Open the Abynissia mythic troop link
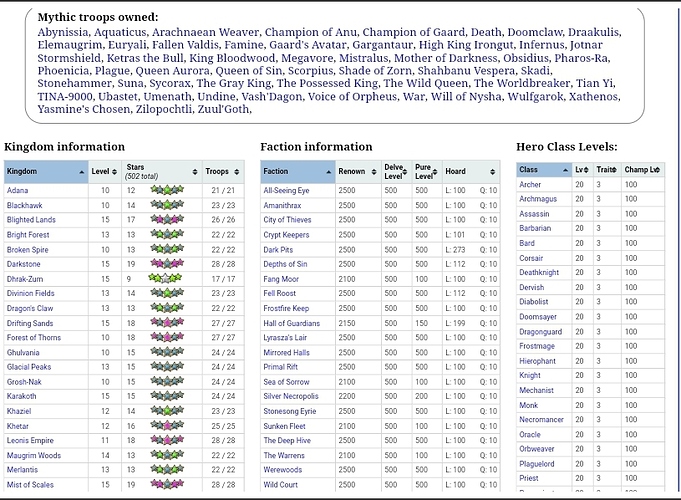681x500 pixels. tap(63, 32)
